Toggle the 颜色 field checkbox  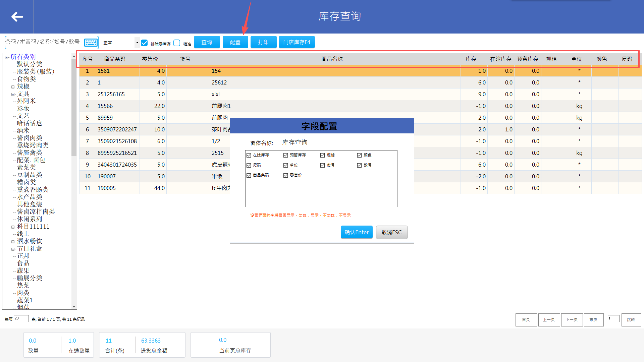(360, 155)
